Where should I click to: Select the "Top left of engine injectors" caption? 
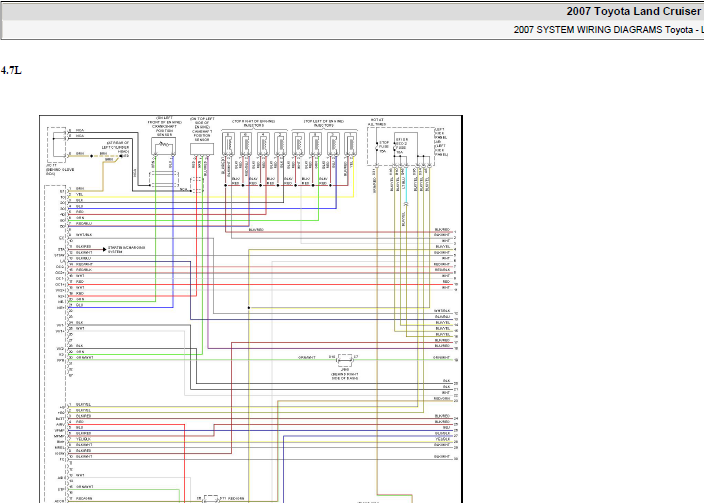point(324,123)
